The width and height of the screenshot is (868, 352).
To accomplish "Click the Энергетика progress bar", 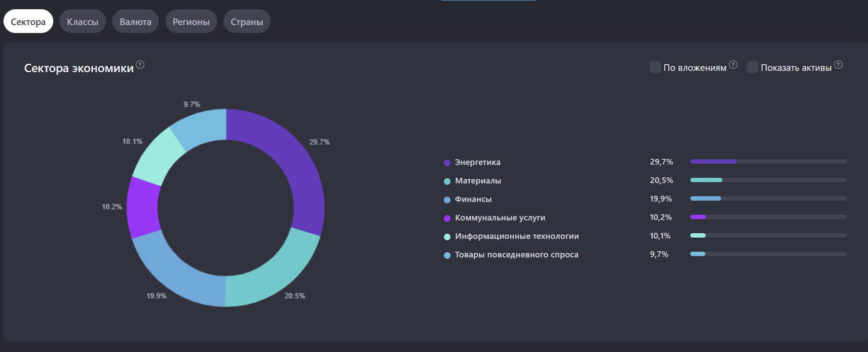I will (768, 161).
